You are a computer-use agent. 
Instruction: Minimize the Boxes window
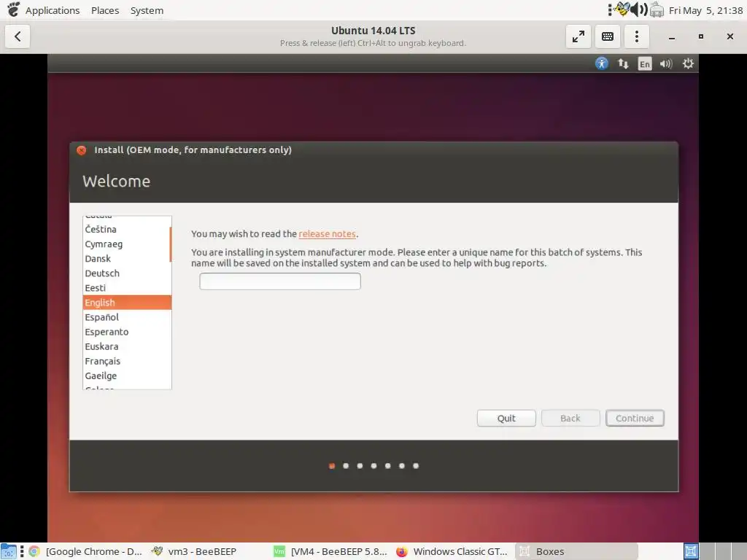[x=672, y=36]
